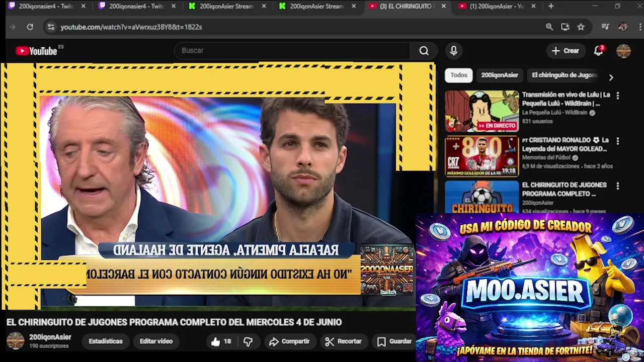This screenshot has width=644, height=362.
Task: Open La Pequeña Lulú live thumbnail
Action: point(481,111)
